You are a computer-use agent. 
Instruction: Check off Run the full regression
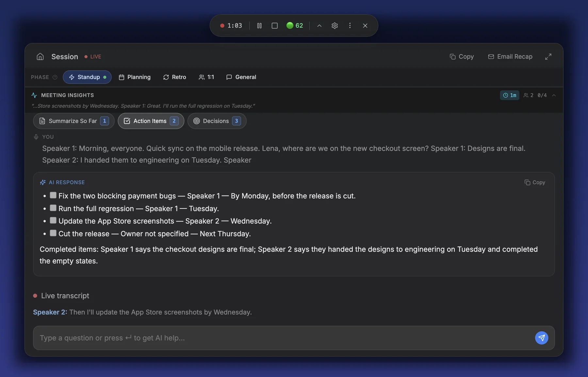point(53,208)
